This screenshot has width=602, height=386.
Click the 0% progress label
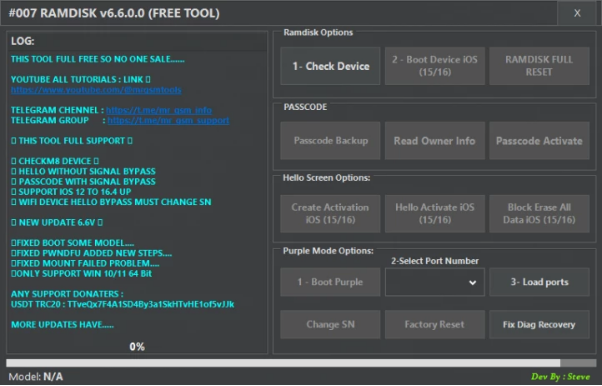pyautogui.click(x=137, y=347)
